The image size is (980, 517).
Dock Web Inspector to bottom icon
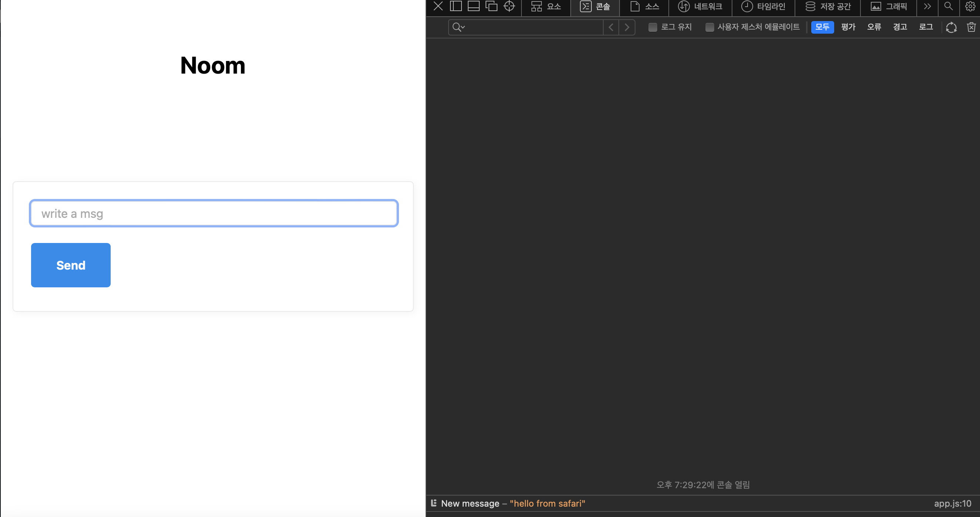coord(473,6)
